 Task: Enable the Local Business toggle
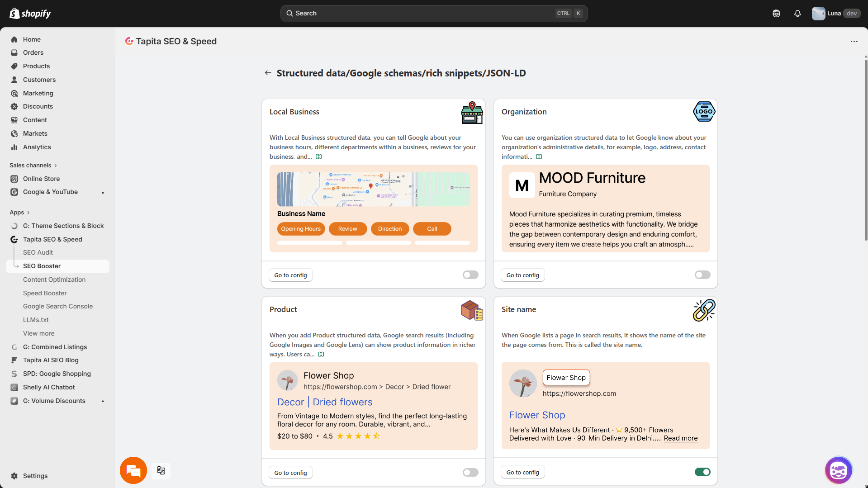[470, 275]
